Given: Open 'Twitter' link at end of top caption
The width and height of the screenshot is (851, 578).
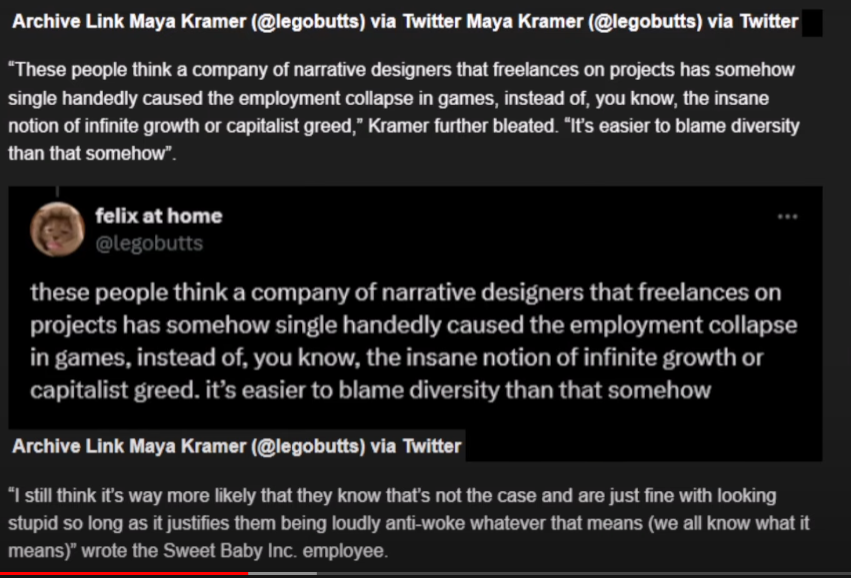Looking at the screenshot, I should [x=769, y=21].
